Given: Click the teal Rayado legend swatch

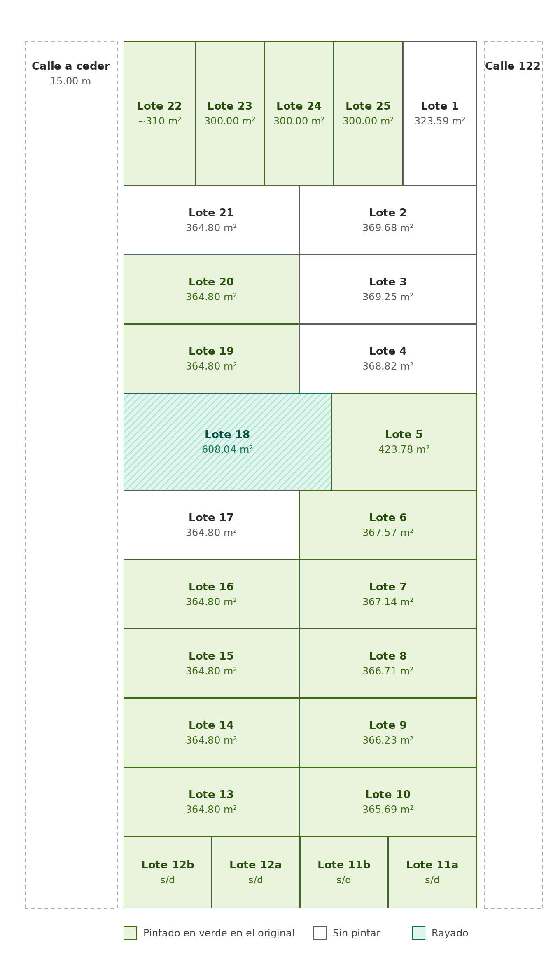Looking at the screenshot, I should click(x=418, y=933).
